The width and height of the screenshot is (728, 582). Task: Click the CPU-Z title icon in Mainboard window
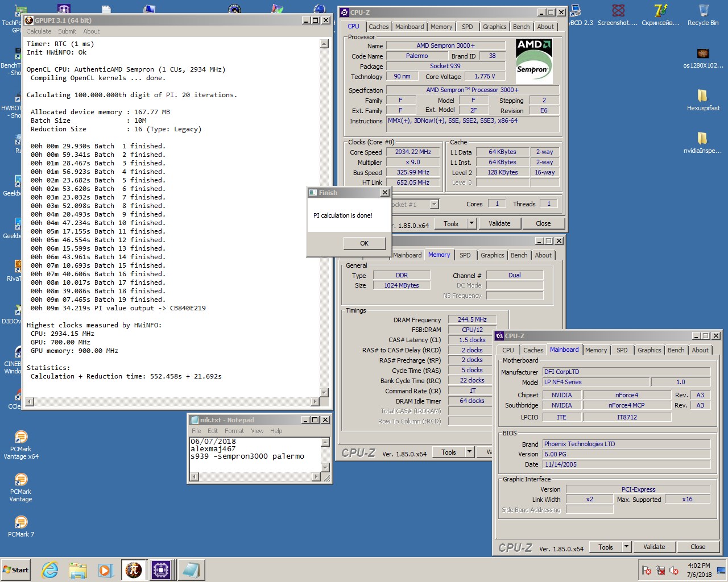499,335
